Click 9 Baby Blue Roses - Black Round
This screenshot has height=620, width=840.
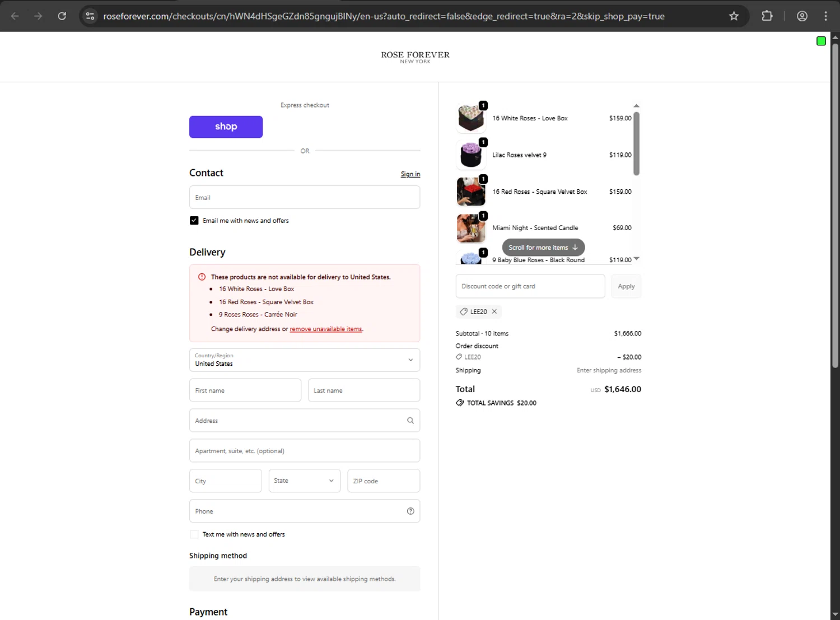tap(538, 260)
